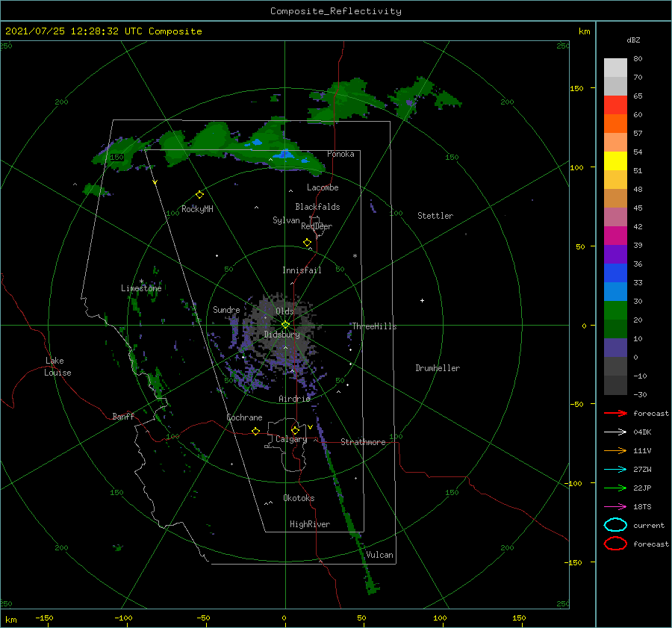The height and width of the screenshot is (628, 672).
Task: Select the white 04DK arrow icon
Action: 615,432
